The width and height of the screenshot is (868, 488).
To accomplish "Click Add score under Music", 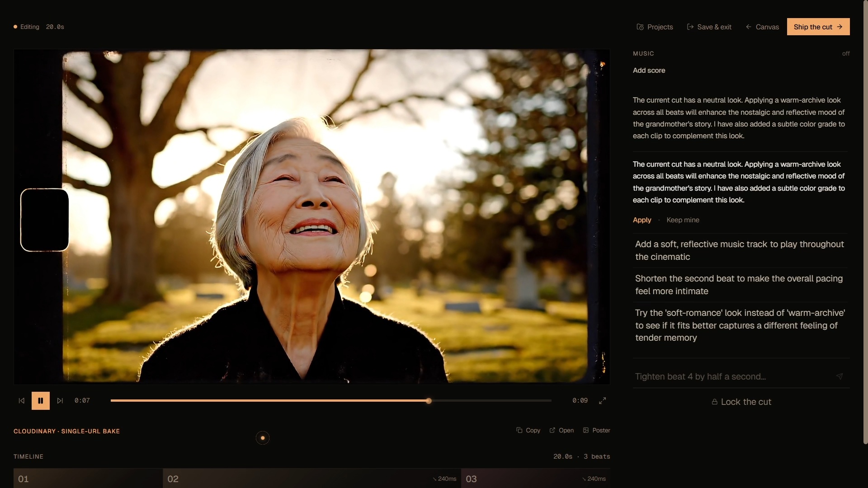I will (x=649, y=70).
